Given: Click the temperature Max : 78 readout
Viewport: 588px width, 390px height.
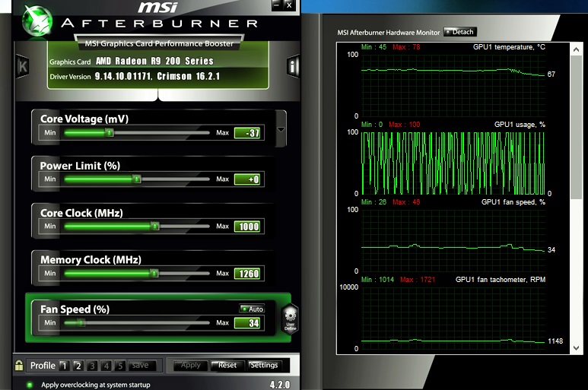Looking at the screenshot, I should point(406,47).
